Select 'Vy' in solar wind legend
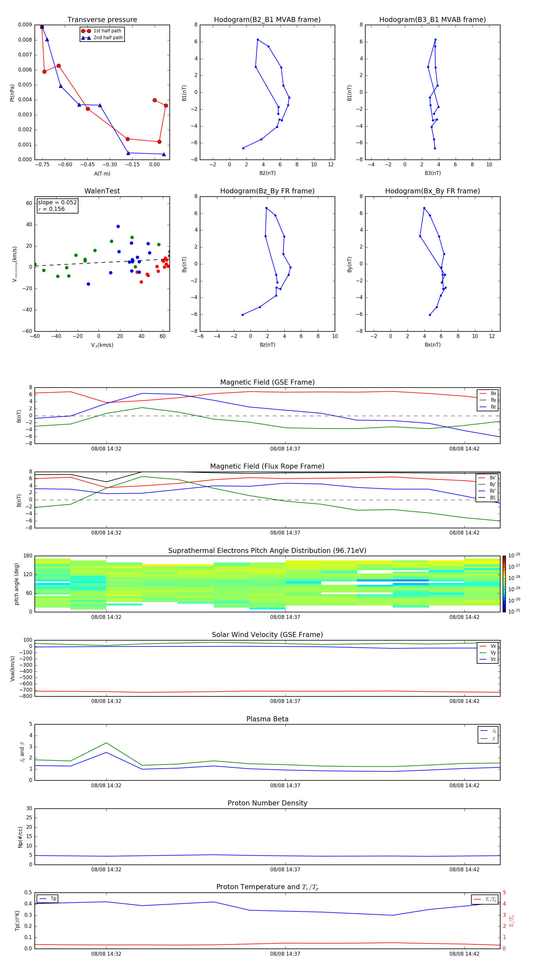 tap(488, 652)
